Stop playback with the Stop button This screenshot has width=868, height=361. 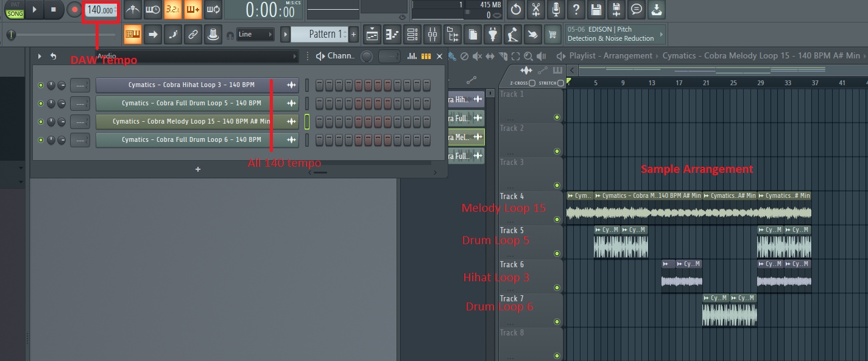click(54, 10)
